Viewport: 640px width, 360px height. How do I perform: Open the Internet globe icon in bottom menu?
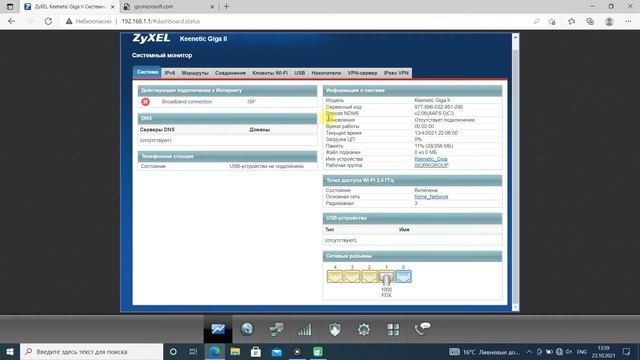click(x=247, y=329)
